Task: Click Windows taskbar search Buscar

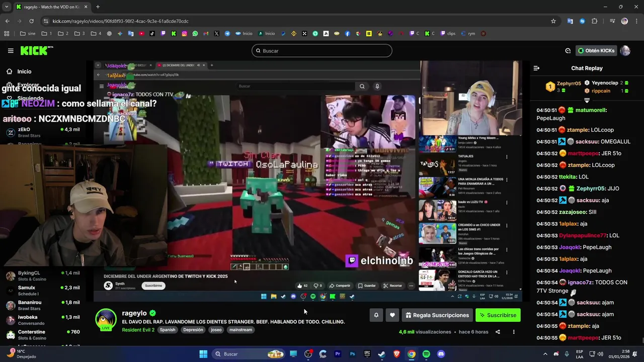Action: (248, 354)
